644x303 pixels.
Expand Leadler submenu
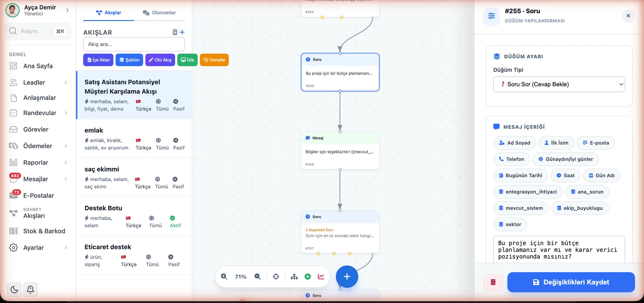click(66, 83)
